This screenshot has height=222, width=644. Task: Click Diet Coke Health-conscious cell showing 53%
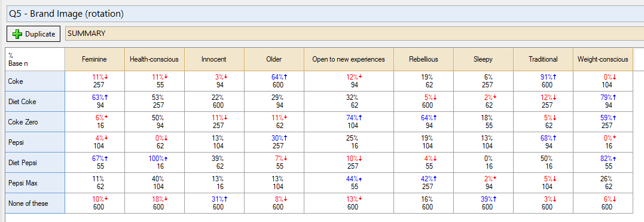coord(154,102)
